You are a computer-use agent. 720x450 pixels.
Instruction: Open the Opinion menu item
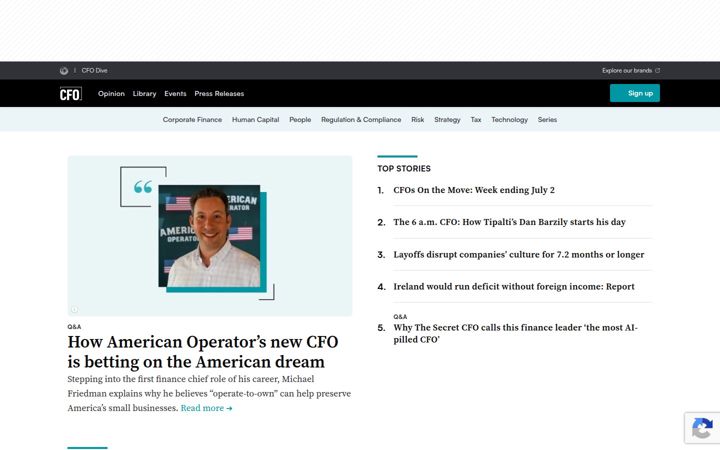coord(111,94)
